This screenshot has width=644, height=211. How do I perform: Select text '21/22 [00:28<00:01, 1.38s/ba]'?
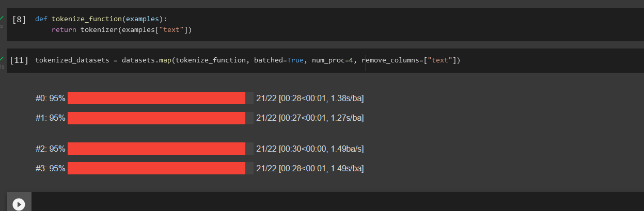tap(310, 98)
